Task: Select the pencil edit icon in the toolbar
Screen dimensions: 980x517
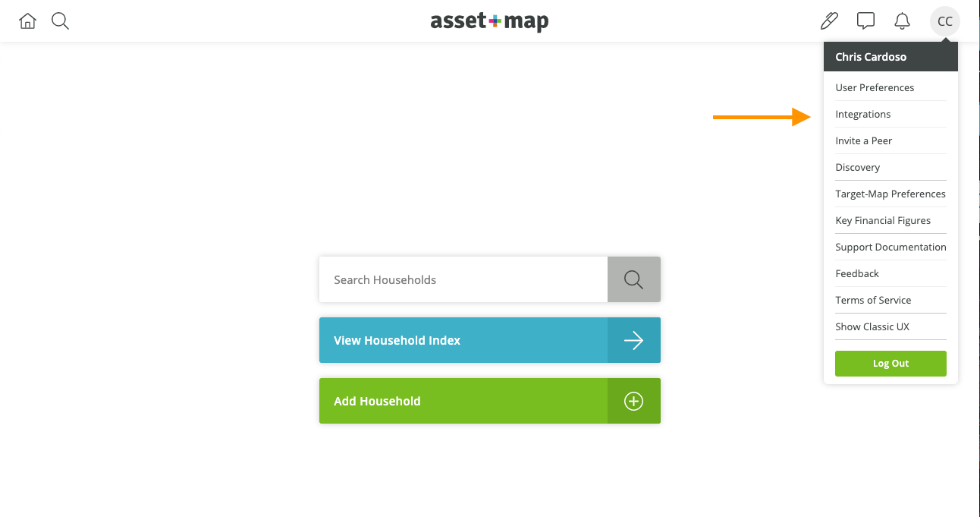Action: coord(829,20)
